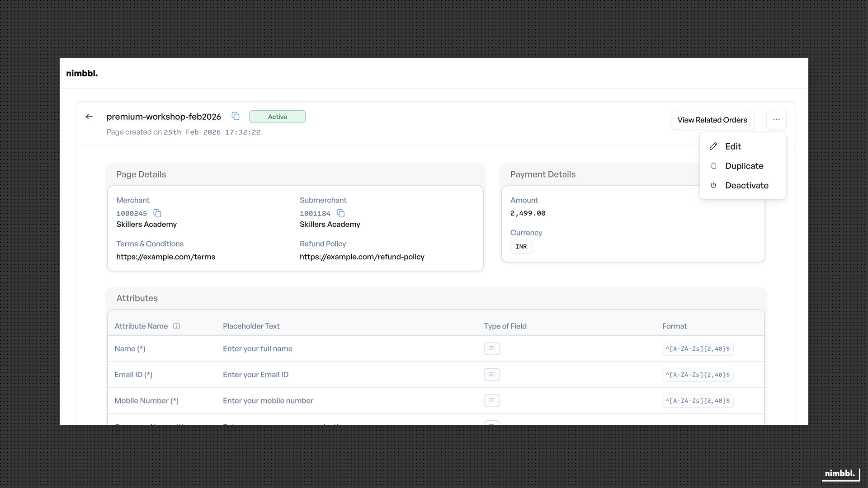This screenshot has width=868, height=488.
Task: Click the power icon beside Deactivate
Action: [713, 185]
